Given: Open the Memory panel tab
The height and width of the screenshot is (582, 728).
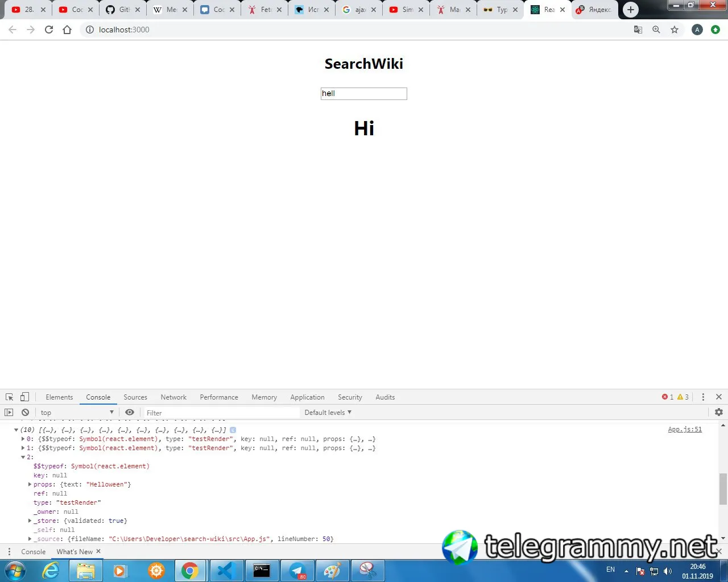Looking at the screenshot, I should [264, 397].
